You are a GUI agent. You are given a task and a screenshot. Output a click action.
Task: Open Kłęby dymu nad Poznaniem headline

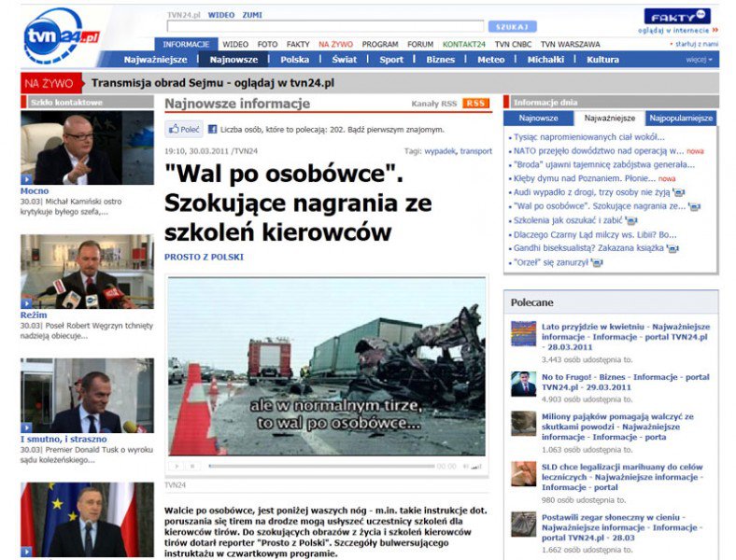[585, 178]
